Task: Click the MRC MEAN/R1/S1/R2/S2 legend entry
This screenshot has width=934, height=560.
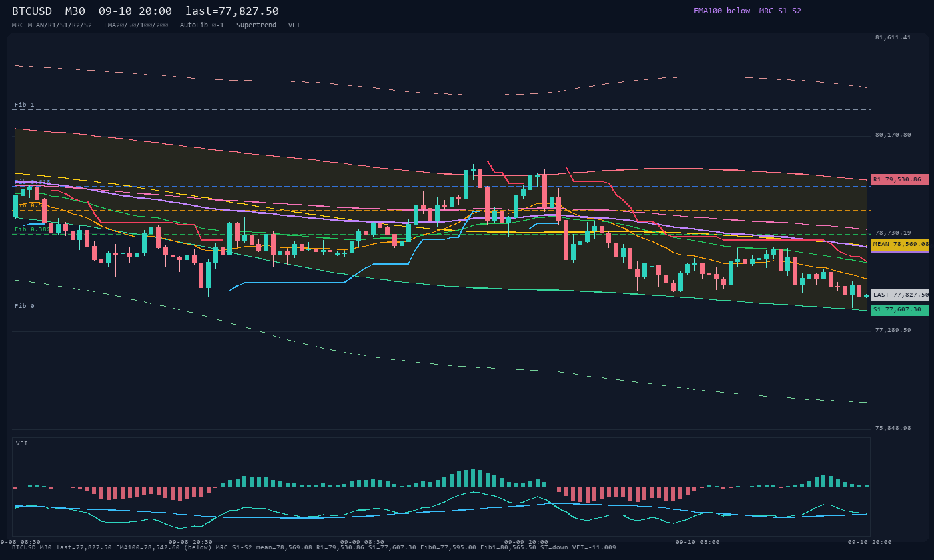Action: coord(52,25)
